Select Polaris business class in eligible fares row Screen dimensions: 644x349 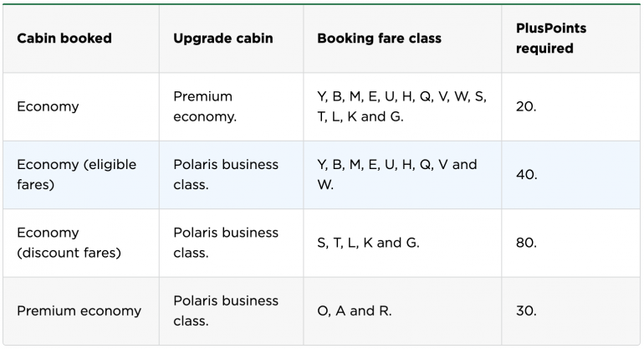[x=226, y=174]
